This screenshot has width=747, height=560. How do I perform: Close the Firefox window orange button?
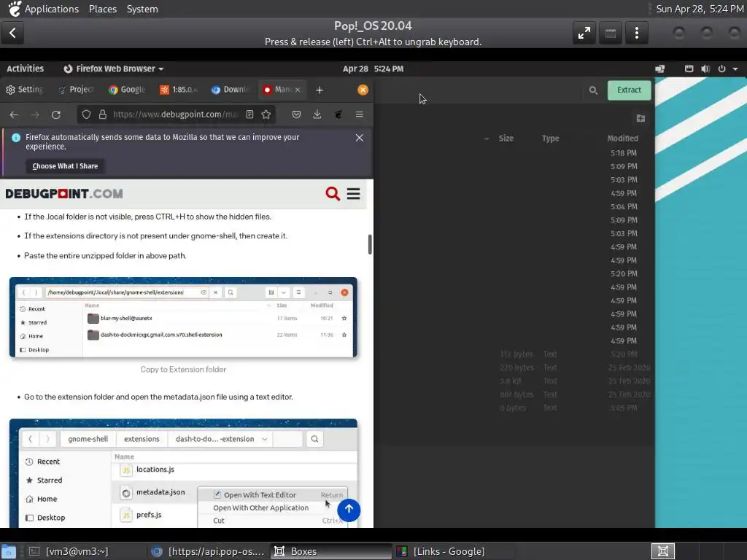(363, 90)
